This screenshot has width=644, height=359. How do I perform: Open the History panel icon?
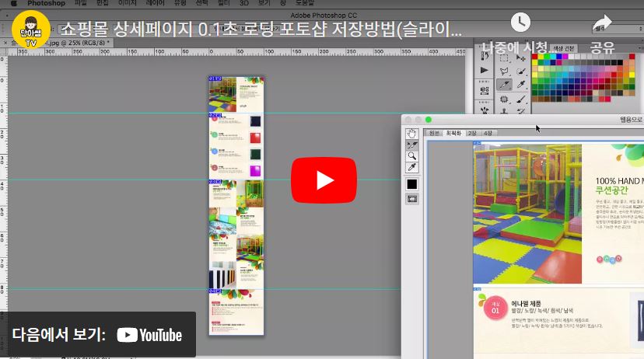[485, 56]
